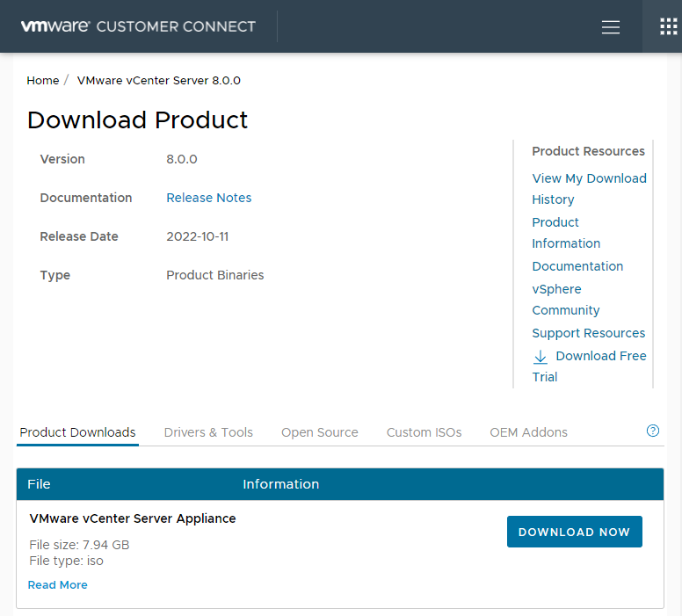Click the Download Now button
The width and height of the screenshot is (682, 616).
[x=574, y=532]
